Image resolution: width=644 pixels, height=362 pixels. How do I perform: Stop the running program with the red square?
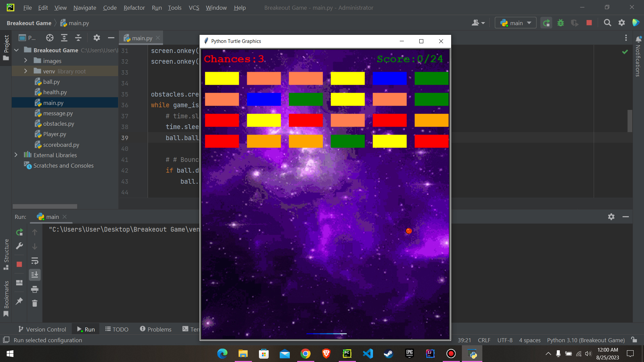589,23
